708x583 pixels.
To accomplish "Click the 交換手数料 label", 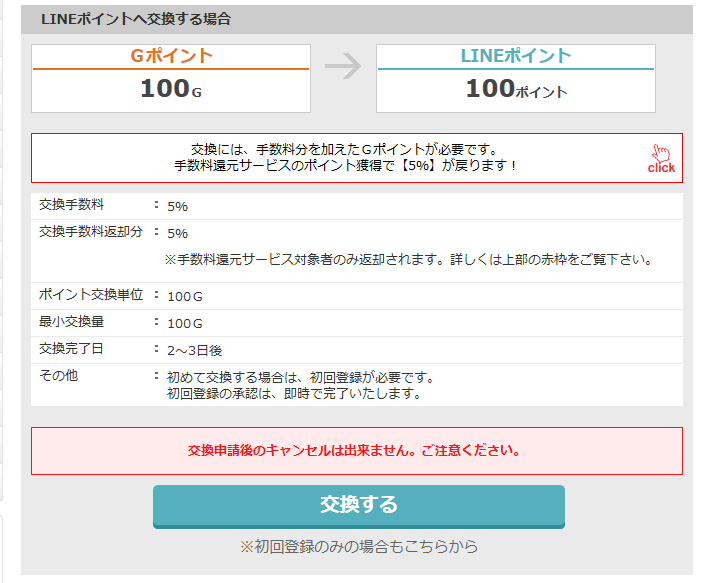I will (x=71, y=205).
